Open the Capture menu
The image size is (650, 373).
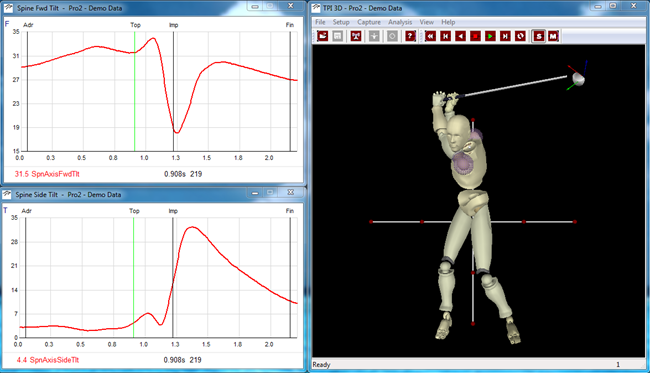[369, 22]
